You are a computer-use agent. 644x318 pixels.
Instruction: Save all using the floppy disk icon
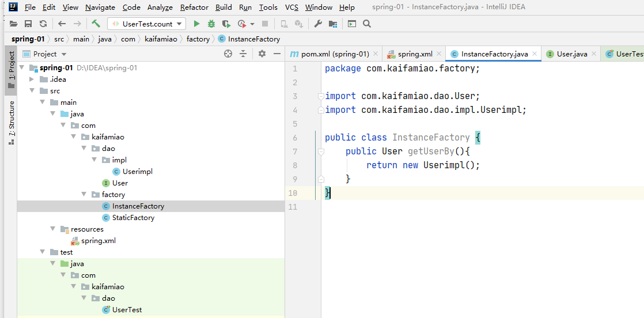point(28,24)
